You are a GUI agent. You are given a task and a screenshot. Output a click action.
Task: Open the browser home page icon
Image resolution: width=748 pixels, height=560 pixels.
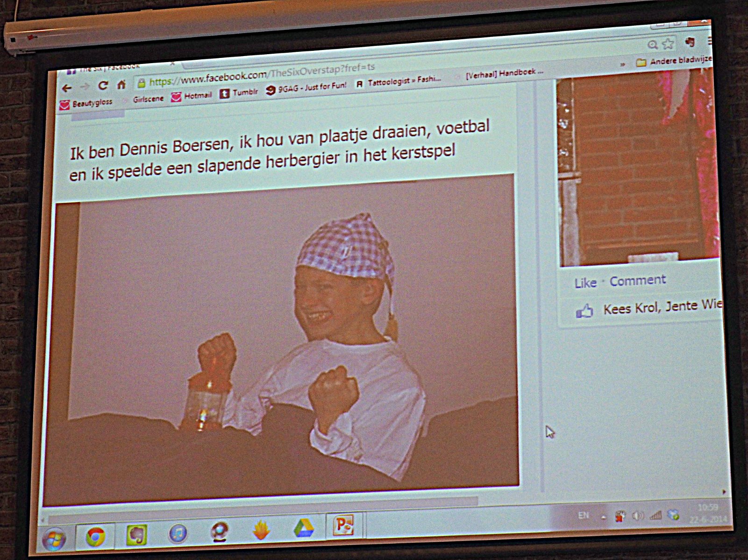coord(121,85)
